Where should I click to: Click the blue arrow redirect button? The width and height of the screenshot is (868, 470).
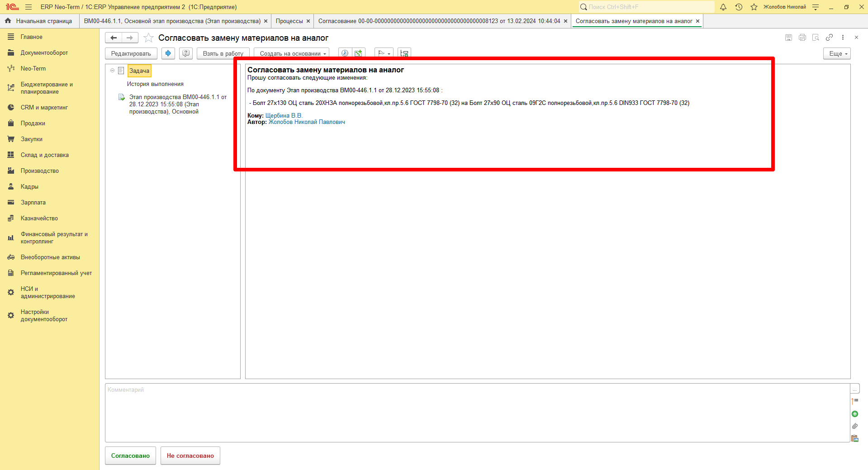(x=168, y=53)
